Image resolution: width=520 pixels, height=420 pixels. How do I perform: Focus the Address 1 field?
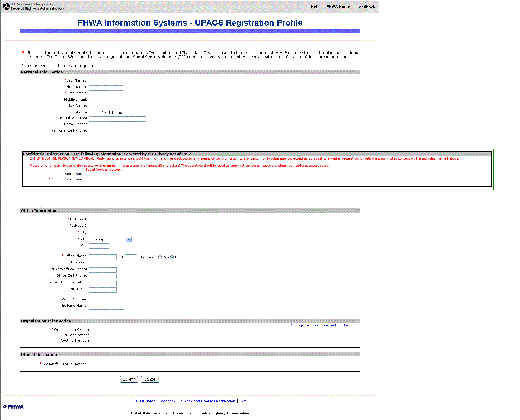click(x=114, y=220)
